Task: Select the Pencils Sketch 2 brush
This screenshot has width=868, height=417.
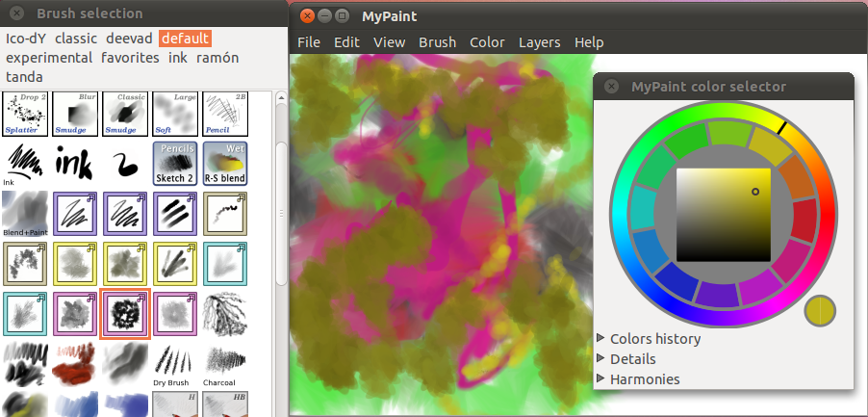Action: [x=175, y=164]
